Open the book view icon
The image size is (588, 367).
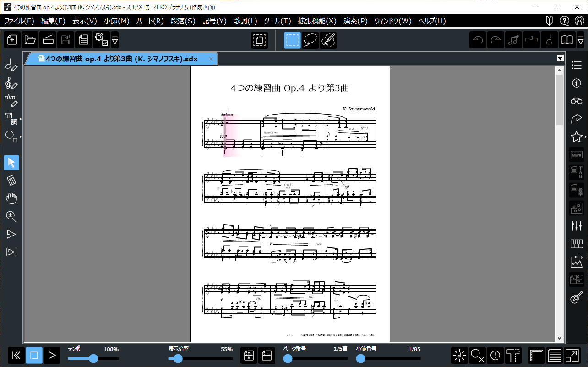[567, 40]
